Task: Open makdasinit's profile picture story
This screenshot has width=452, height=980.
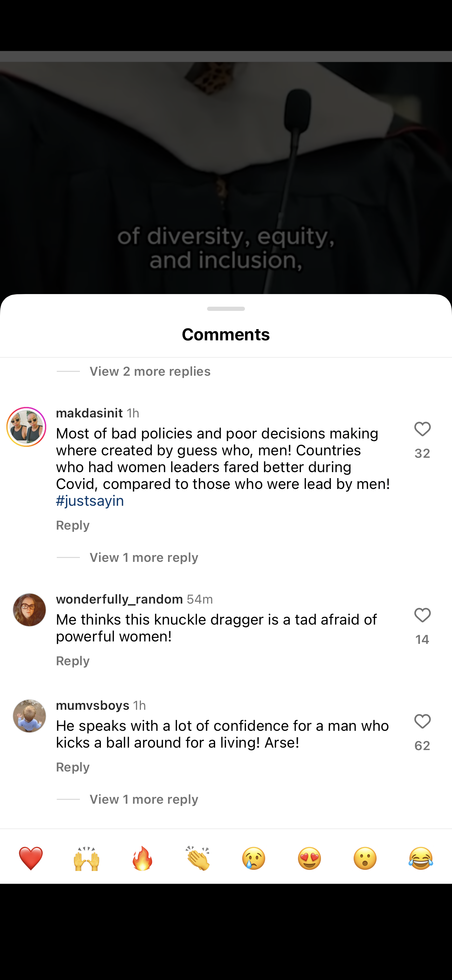Action: coord(26,427)
